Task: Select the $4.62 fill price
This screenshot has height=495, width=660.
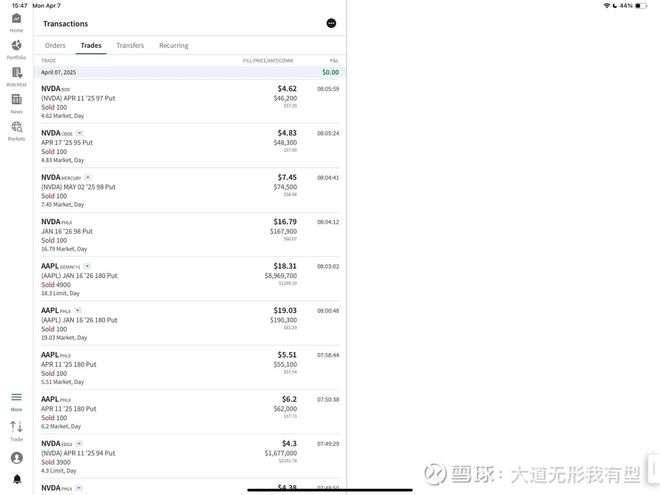Action: click(x=287, y=89)
